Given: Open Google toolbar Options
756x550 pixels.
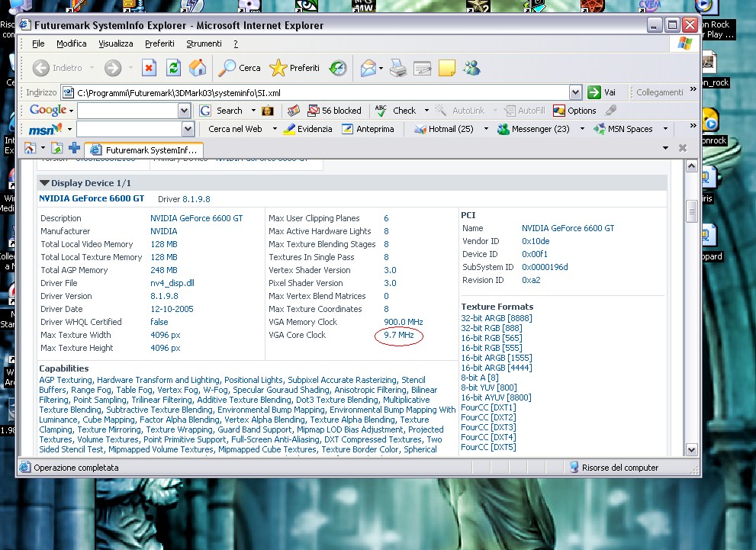Looking at the screenshot, I should point(574,111).
